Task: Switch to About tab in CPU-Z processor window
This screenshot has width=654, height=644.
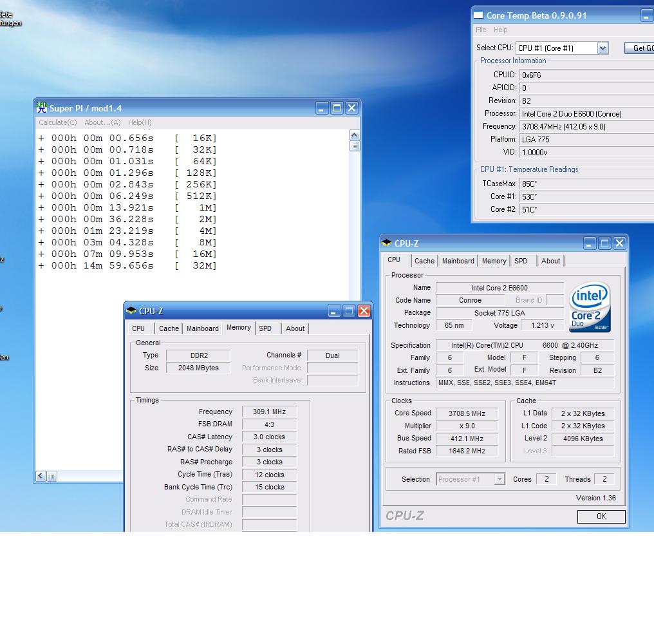Action: [x=550, y=261]
